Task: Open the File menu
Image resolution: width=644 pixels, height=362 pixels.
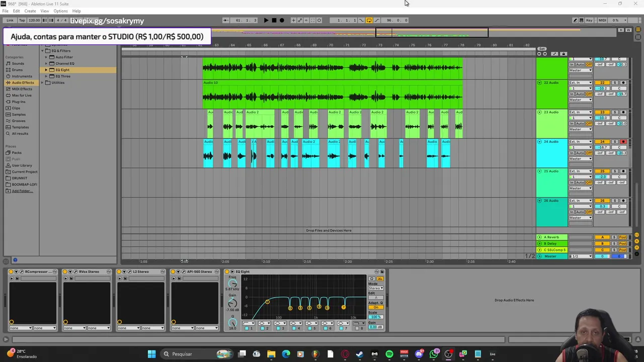Action: click(x=5, y=11)
